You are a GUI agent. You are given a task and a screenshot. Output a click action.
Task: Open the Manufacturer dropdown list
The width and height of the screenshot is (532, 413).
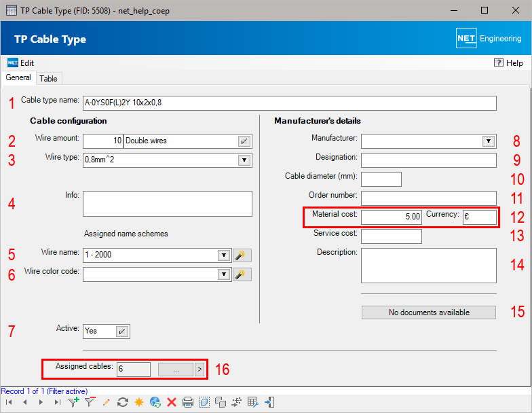pos(488,141)
